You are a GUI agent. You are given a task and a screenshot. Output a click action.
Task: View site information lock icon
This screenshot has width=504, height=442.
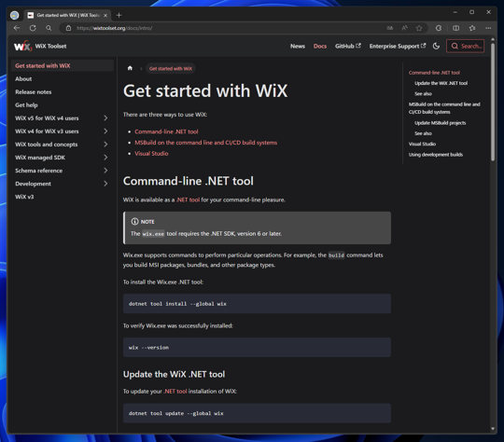click(68, 28)
